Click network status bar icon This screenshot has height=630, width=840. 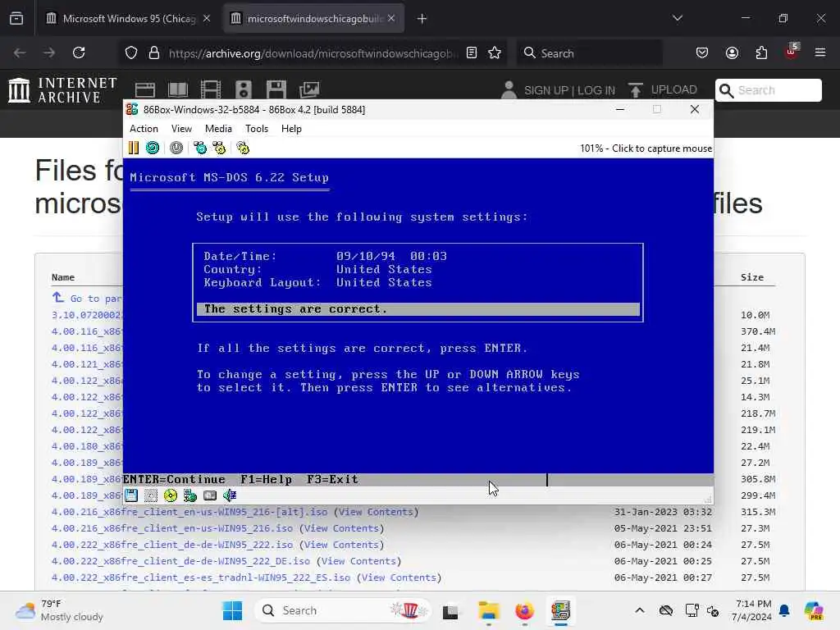click(190, 495)
